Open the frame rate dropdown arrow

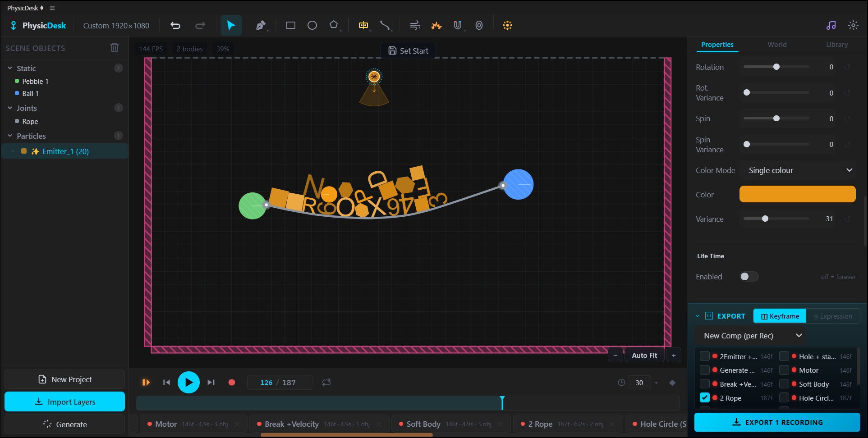[656, 383]
